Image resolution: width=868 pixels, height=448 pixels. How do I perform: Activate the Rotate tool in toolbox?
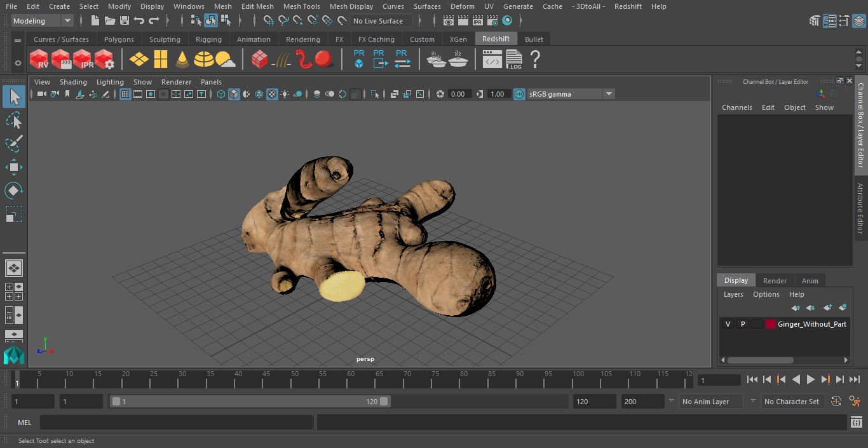coord(13,191)
